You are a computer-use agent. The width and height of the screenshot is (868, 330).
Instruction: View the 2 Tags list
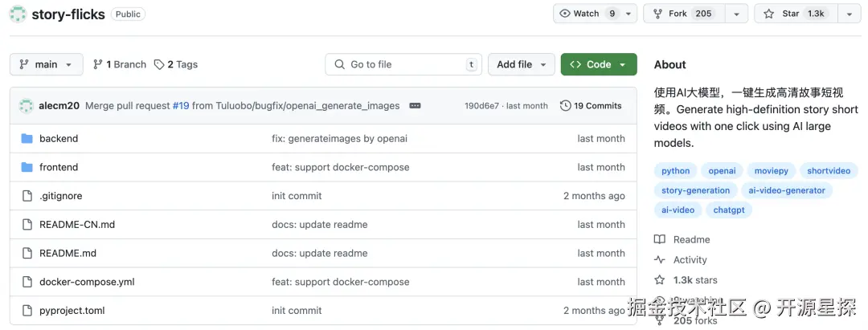coord(176,64)
